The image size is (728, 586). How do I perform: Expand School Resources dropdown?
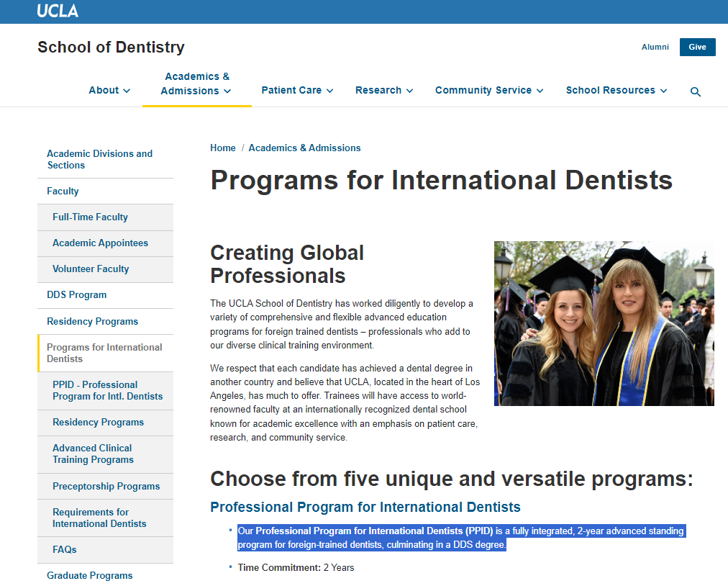(616, 90)
